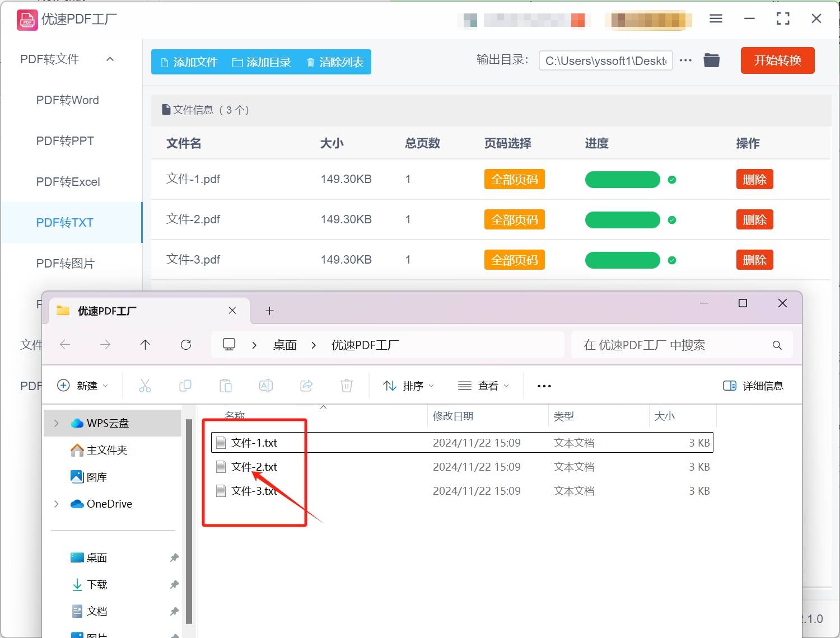Click the Share icon in Explorer toolbar

click(x=306, y=386)
